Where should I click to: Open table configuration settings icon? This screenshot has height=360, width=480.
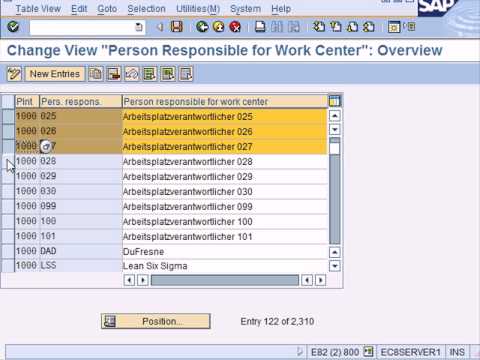334,101
